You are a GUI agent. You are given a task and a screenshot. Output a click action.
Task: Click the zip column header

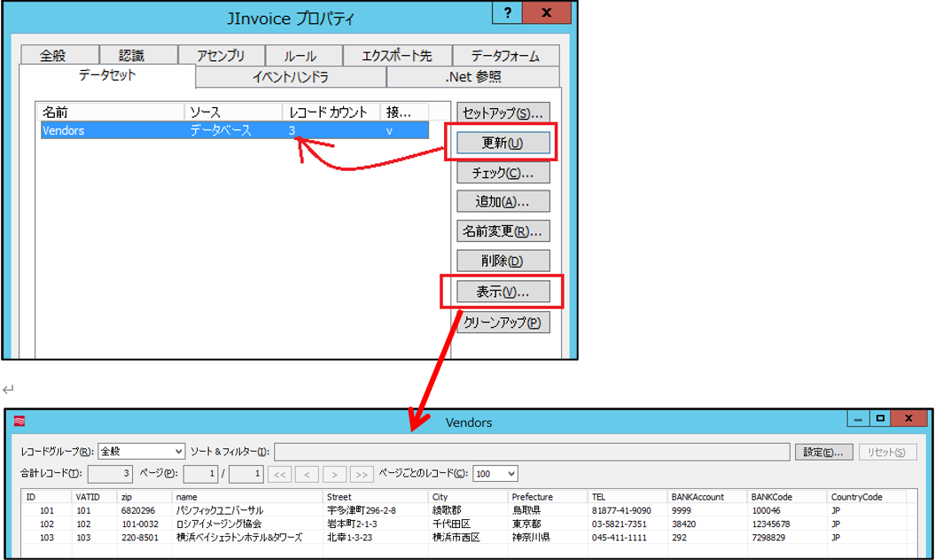click(x=144, y=497)
